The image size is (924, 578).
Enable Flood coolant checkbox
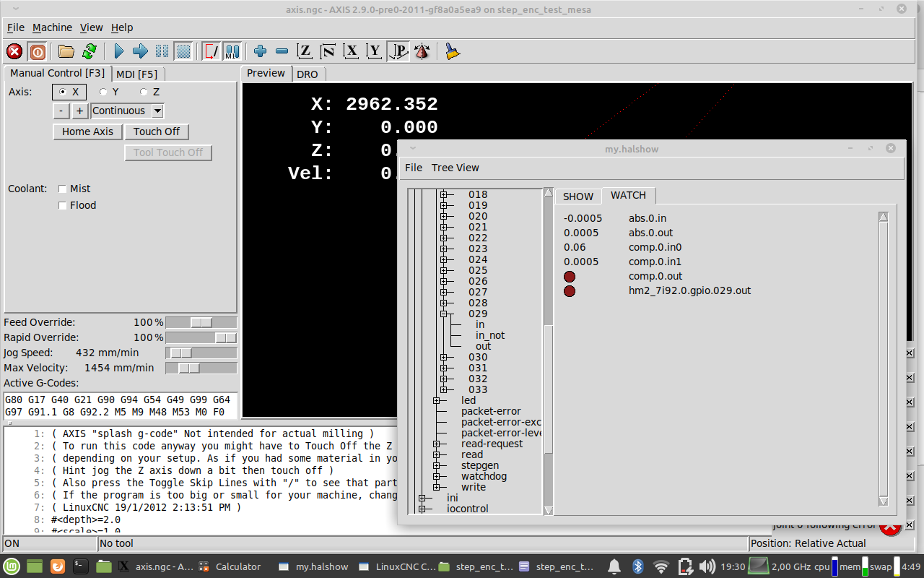click(63, 205)
